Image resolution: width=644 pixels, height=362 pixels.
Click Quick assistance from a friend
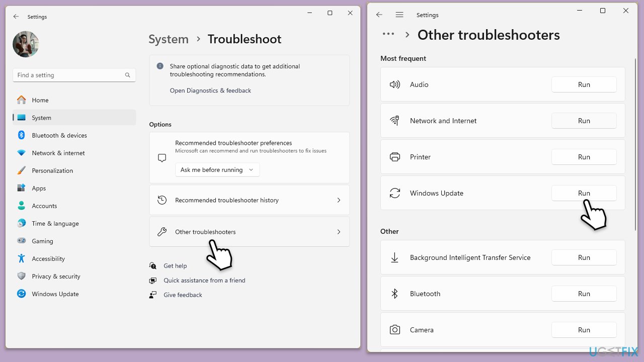pyautogui.click(x=204, y=281)
